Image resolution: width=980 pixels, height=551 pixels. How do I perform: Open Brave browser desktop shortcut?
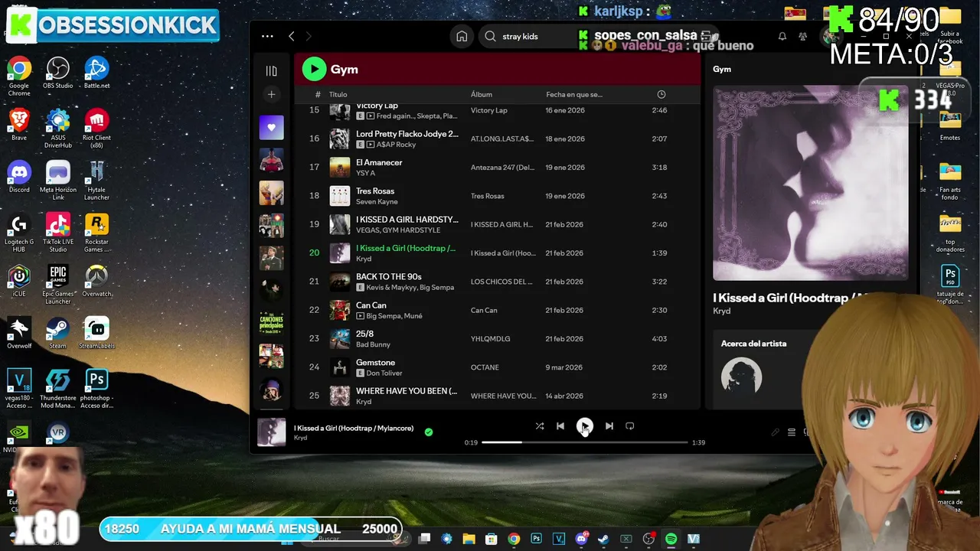[x=19, y=125]
